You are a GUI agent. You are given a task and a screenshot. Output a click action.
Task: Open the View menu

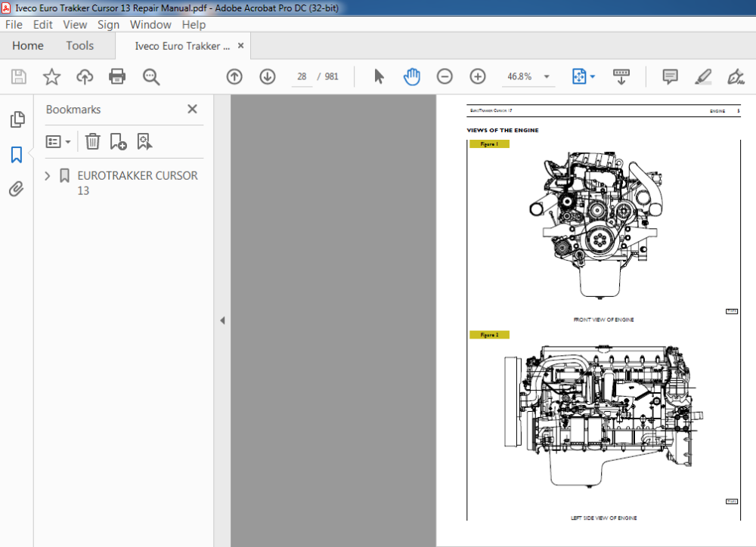tap(75, 25)
